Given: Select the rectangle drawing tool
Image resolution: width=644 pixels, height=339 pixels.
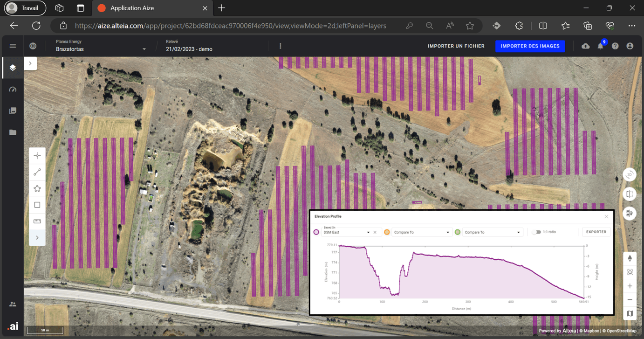Looking at the screenshot, I should pos(37,205).
